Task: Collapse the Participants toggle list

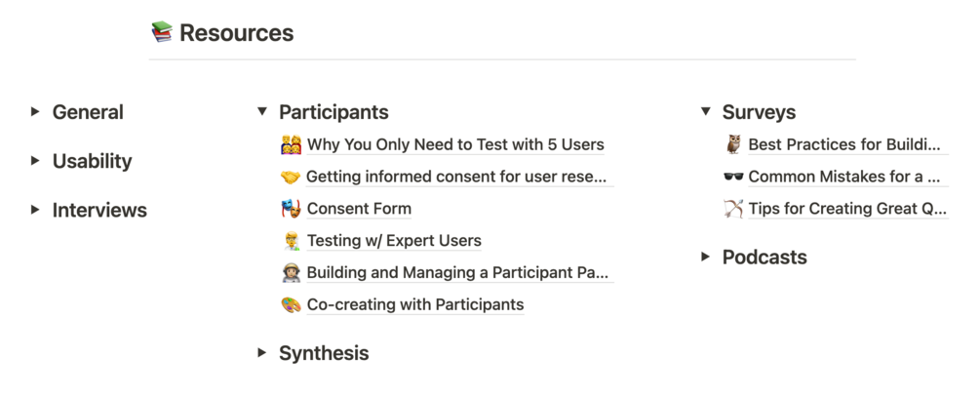Action: point(261,112)
